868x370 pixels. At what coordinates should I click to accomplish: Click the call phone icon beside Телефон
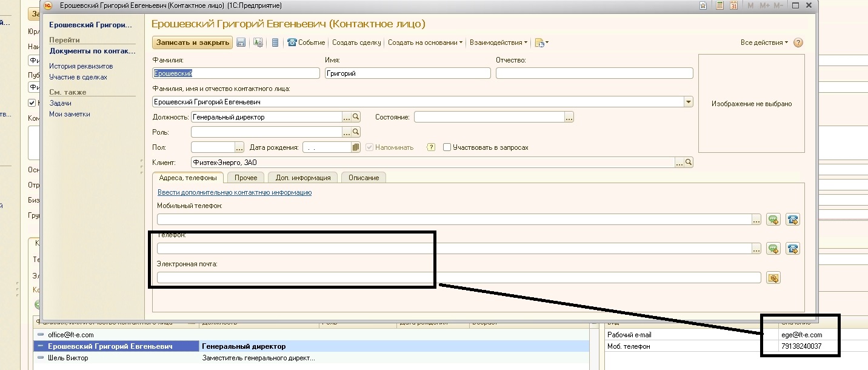793,249
